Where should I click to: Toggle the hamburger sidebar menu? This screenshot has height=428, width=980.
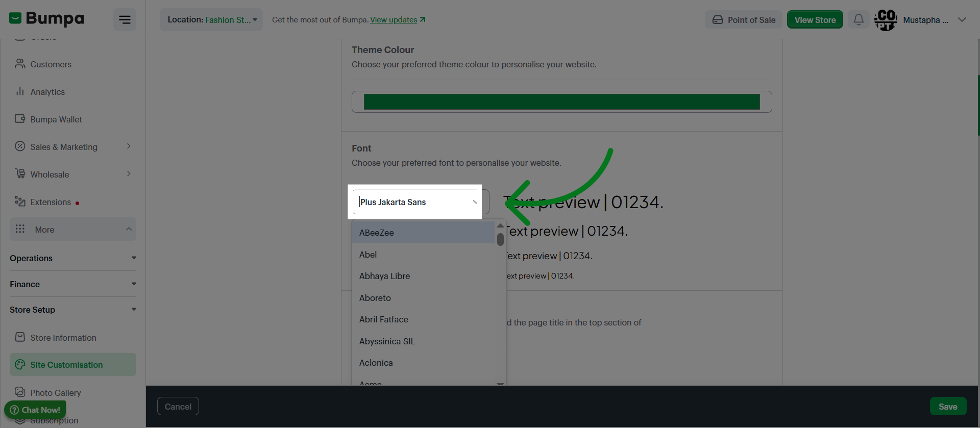(125, 20)
